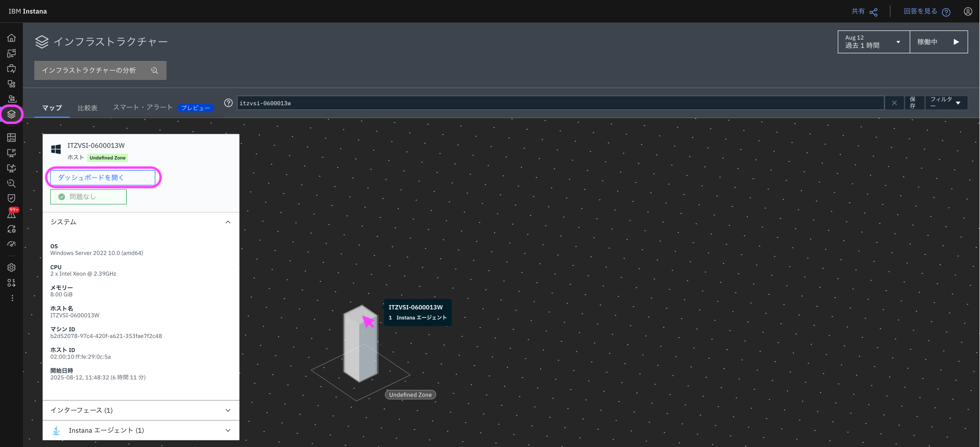Expand the Instana エージェント (1) section

228,430
